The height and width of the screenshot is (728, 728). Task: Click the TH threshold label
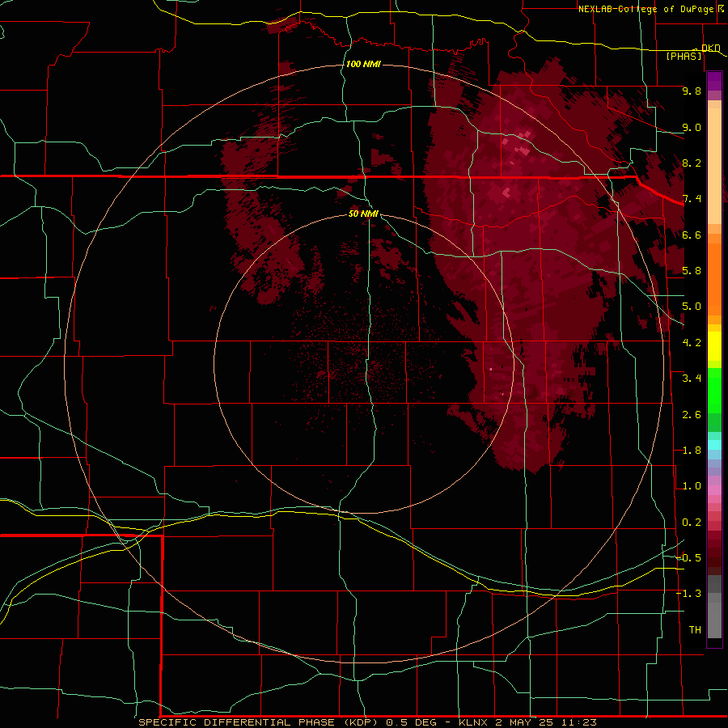point(695,630)
